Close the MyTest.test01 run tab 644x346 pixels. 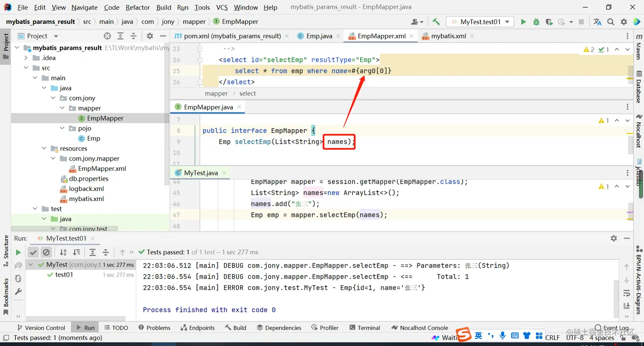tap(92, 239)
